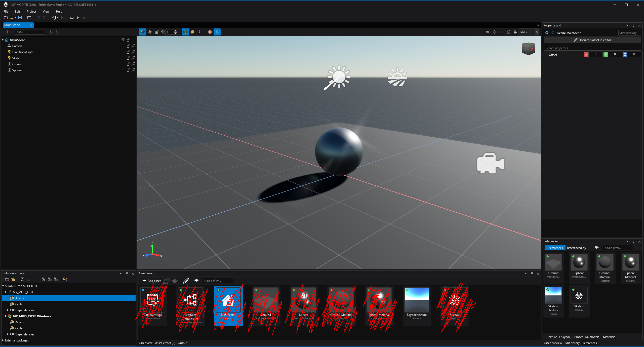Select the scale gizmo tool

pos(156,32)
